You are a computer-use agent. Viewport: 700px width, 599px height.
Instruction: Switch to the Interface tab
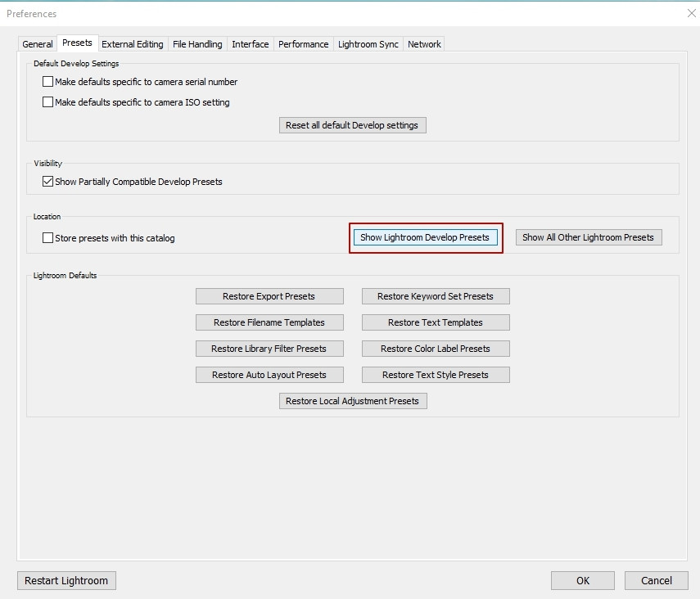(x=250, y=43)
